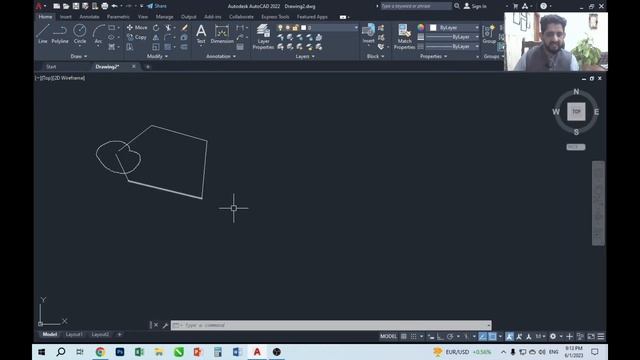Click the Erase tool icon
Image resolution: width=640 pixels, height=360 pixels.
pyautogui.click(x=184, y=28)
